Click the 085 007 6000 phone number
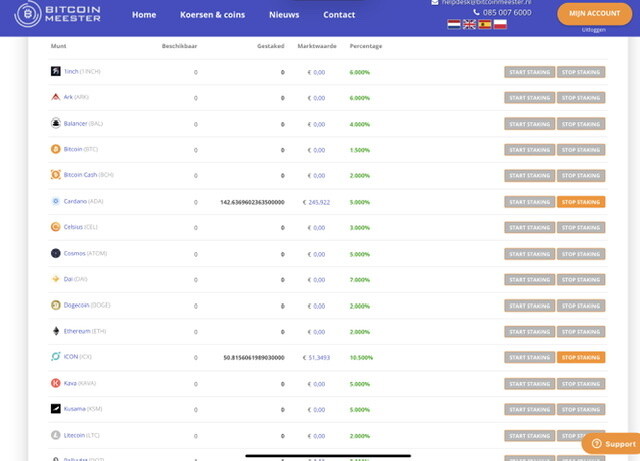Screen dimensions: 640x461 coord(507,13)
